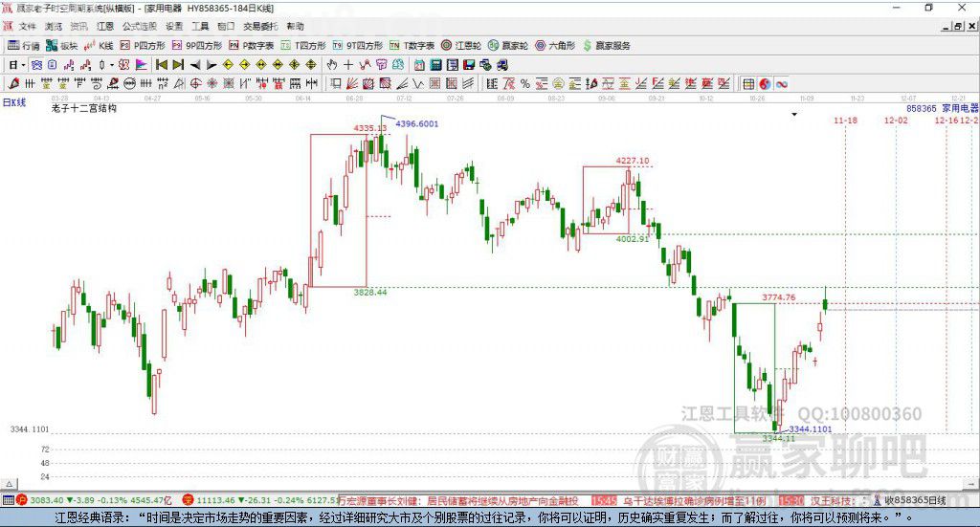Open the 交易委托 menu

tap(260, 26)
